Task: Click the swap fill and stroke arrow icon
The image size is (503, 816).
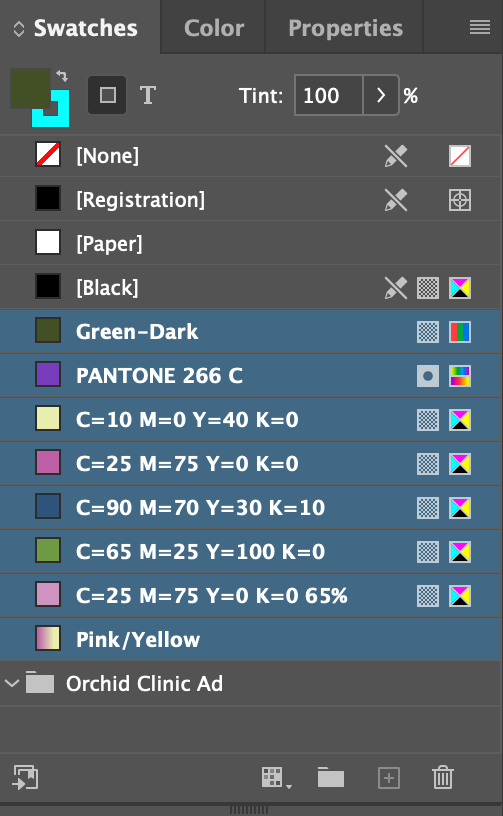Action: tap(62, 76)
